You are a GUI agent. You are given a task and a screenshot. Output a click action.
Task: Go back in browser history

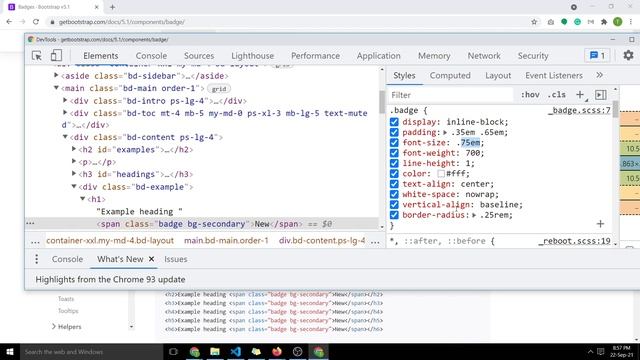[x=9, y=22]
